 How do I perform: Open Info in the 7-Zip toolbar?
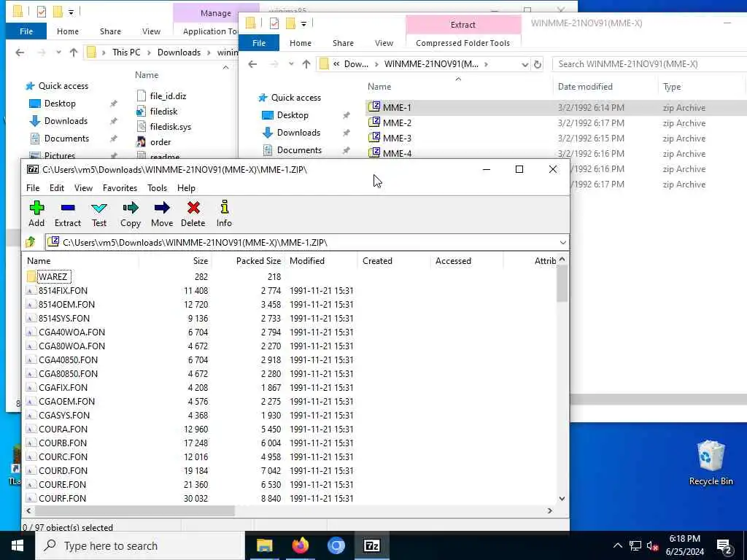224,214
